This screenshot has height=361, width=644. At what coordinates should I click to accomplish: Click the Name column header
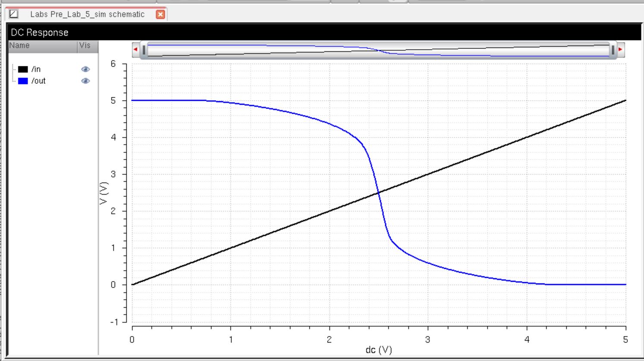42,46
